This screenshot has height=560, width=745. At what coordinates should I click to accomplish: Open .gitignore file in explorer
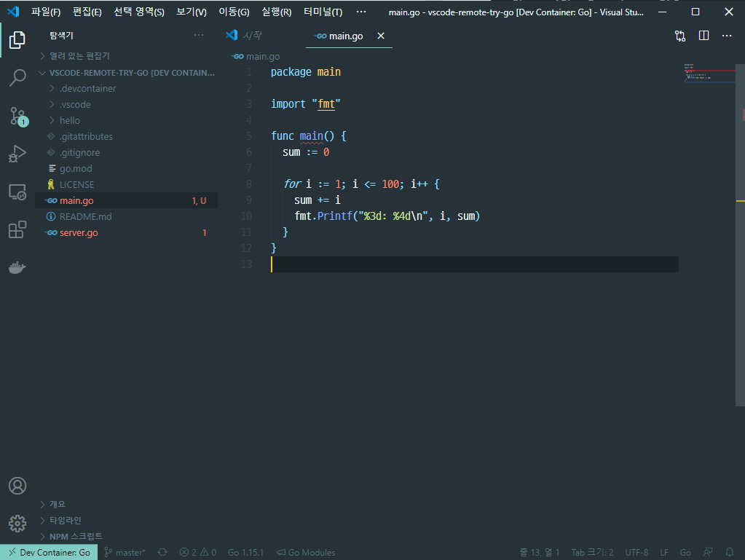coord(127,152)
